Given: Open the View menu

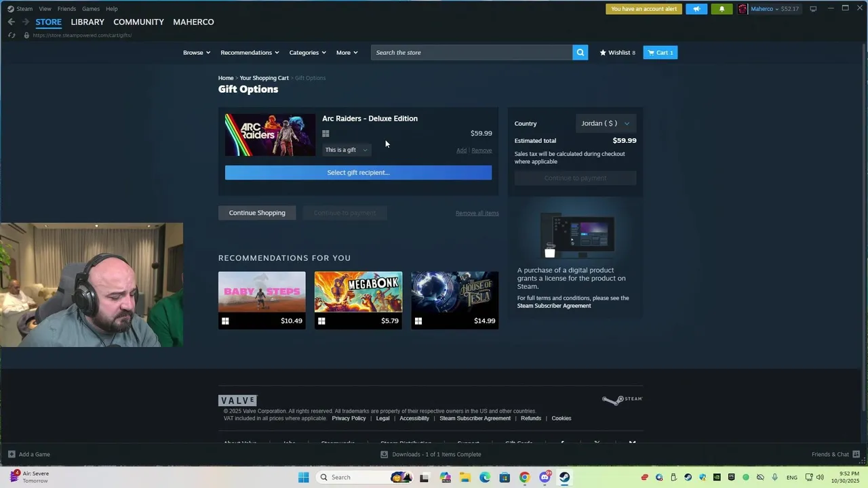Looking at the screenshot, I should tap(45, 9).
